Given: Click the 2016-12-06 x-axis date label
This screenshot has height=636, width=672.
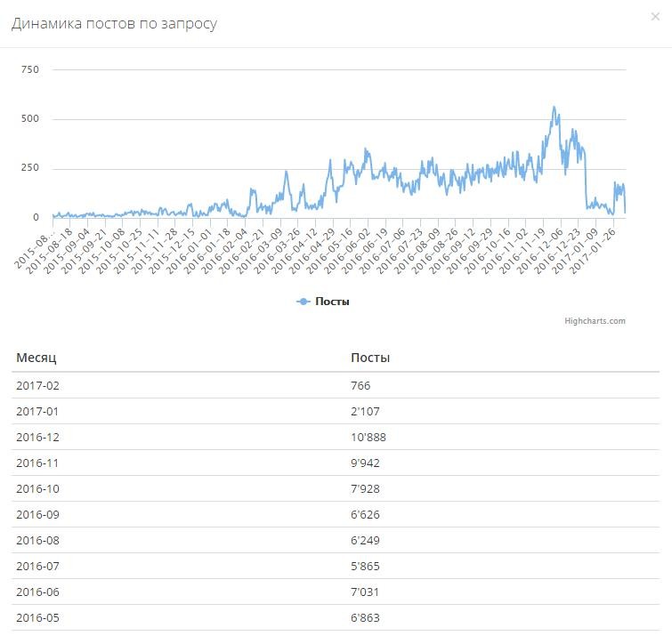Looking at the screenshot, I should coord(541,249).
